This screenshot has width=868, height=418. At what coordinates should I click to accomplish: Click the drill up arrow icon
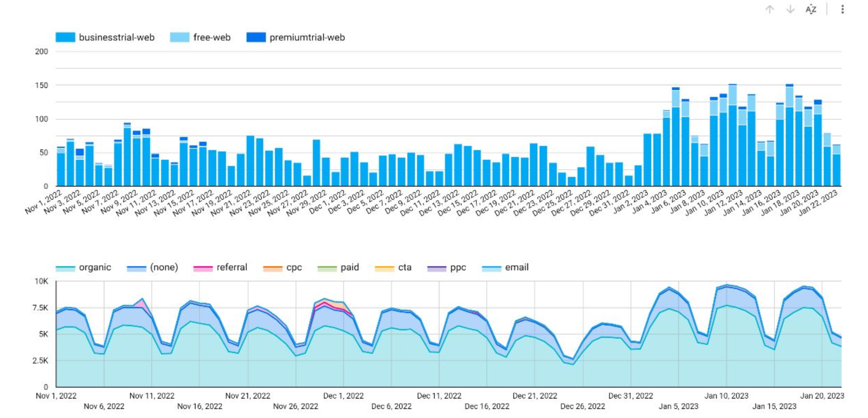tap(769, 9)
